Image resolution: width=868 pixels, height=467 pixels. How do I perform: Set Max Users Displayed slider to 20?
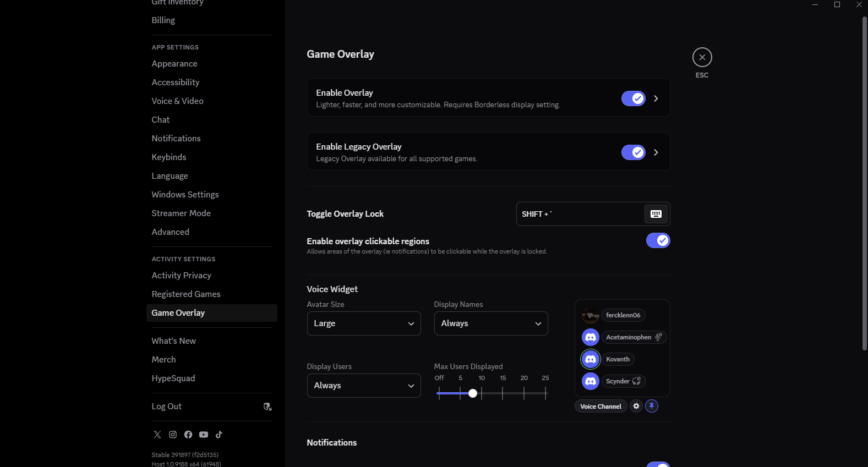click(524, 393)
